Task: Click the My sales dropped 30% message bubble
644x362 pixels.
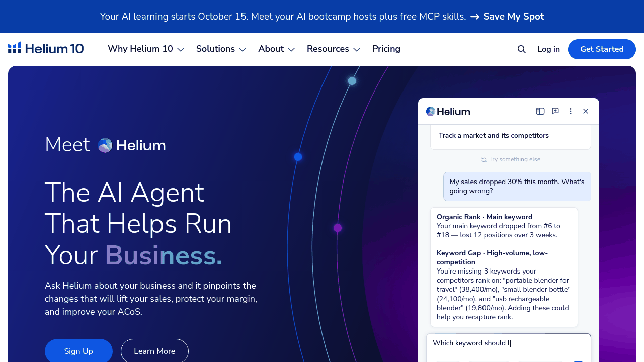Action: pyautogui.click(x=517, y=187)
